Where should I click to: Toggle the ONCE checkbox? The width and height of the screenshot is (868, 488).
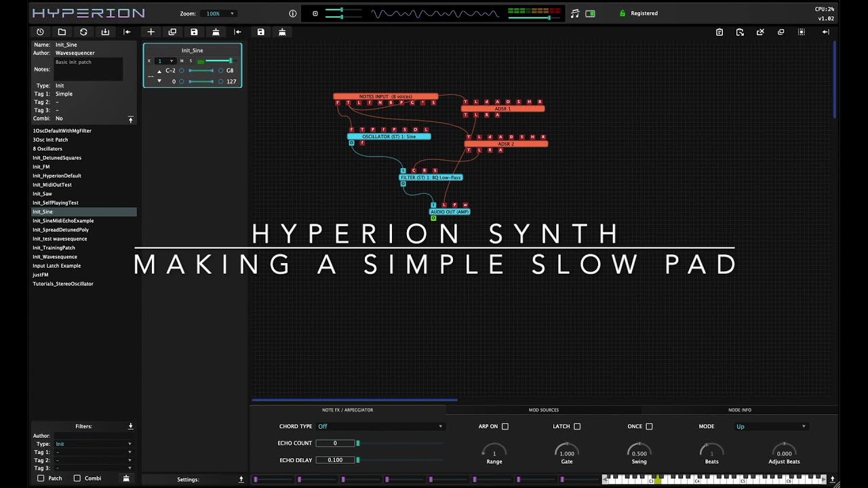point(649,426)
